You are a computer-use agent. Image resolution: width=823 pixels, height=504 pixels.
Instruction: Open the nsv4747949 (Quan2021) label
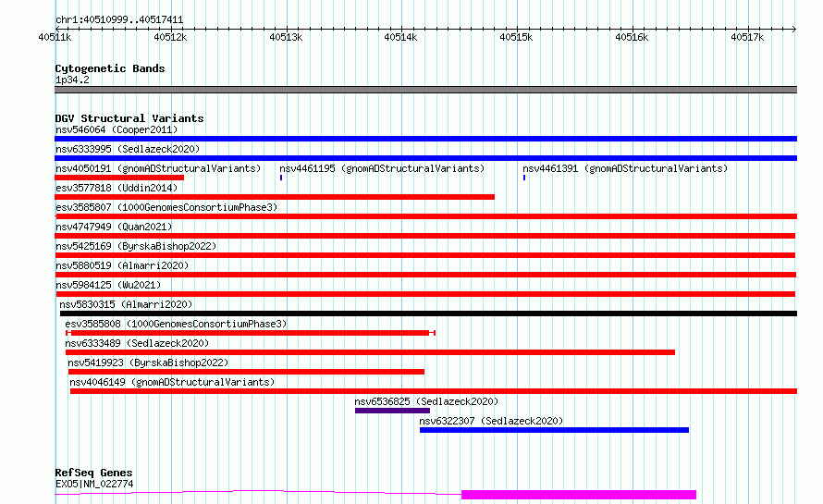tap(114, 227)
